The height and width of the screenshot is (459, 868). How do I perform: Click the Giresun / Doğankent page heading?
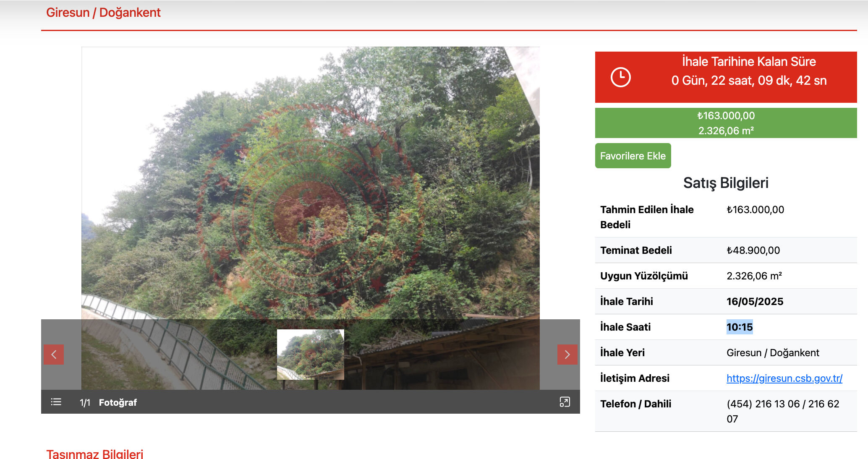click(x=103, y=13)
